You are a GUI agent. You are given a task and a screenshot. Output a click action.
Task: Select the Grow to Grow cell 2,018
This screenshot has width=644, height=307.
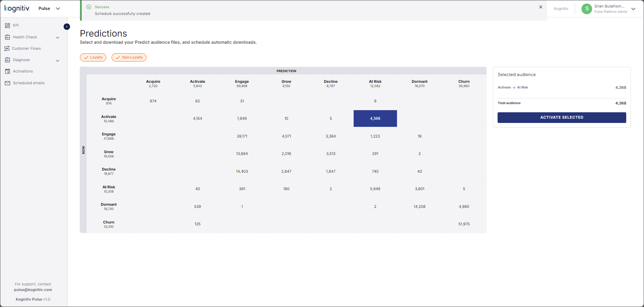click(286, 153)
